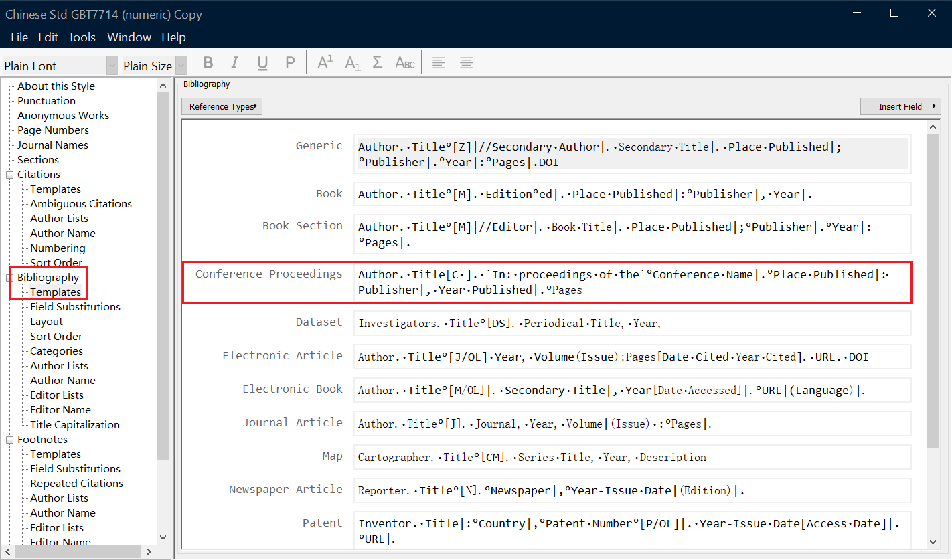Open the Edit menu
Screen dimensions: 952x560
48,37
